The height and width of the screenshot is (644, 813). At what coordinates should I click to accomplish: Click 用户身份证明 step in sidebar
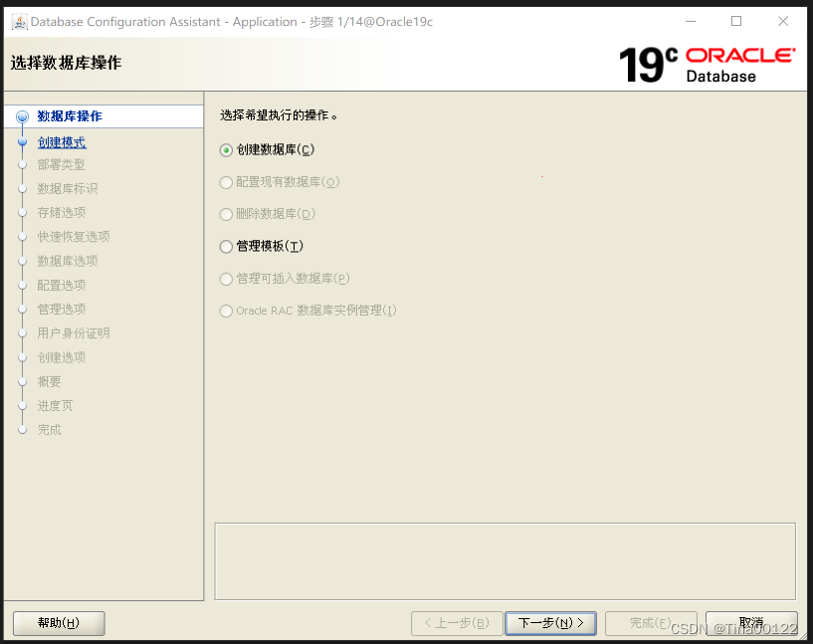click(74, 332)
